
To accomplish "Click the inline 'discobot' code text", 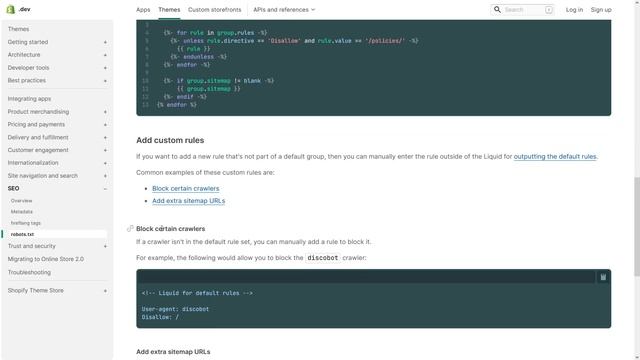I will [322, 258].
